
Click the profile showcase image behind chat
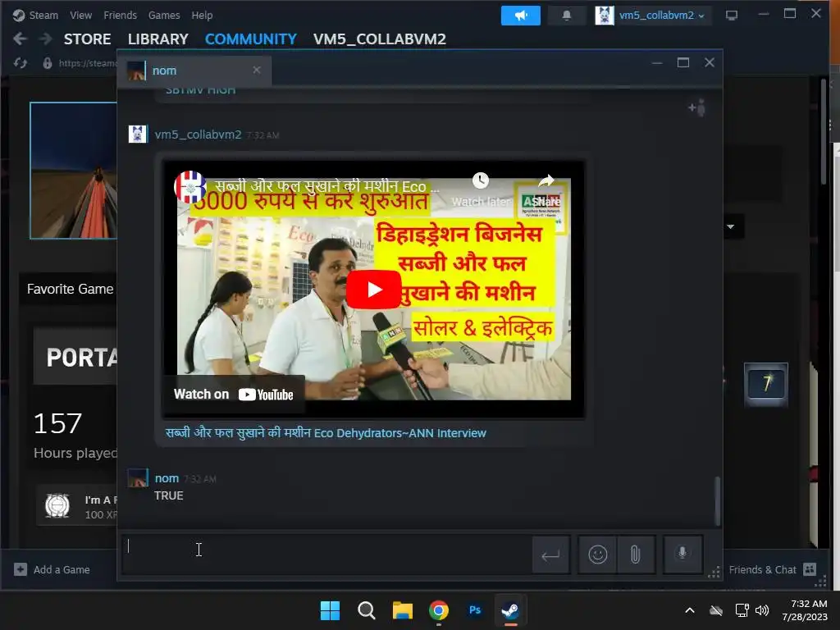[x=73, y=171]
